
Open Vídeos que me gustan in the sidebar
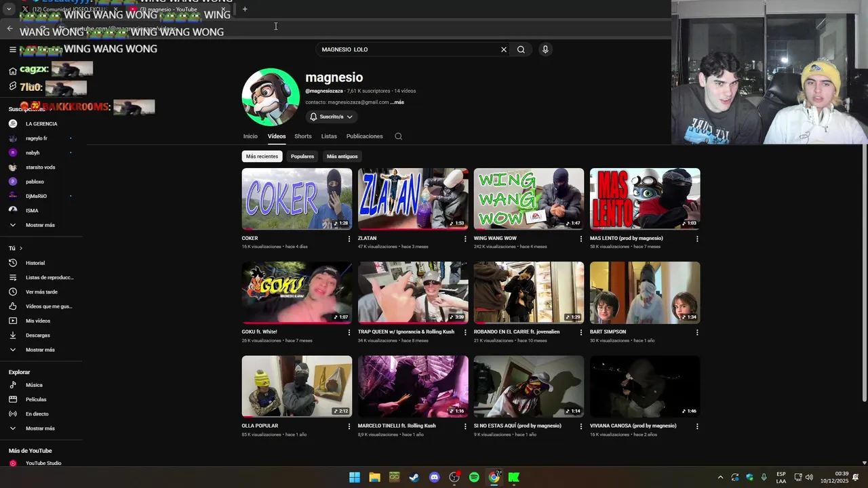coord(41,306)
